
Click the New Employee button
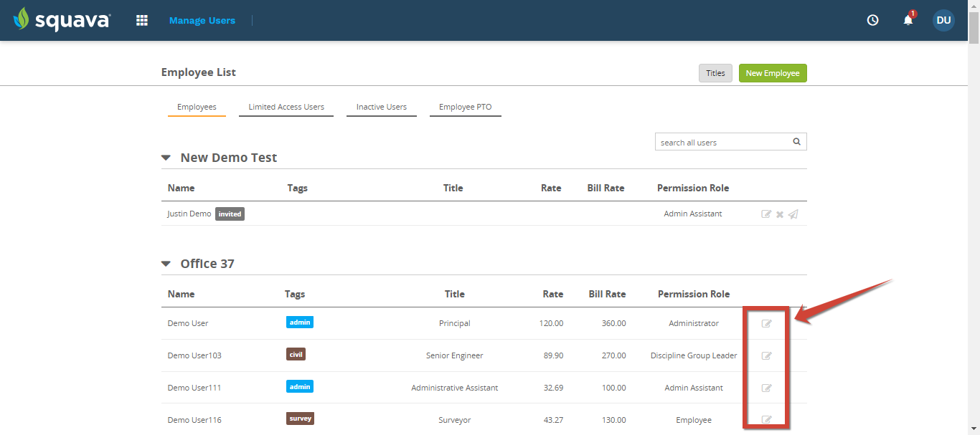[773, 73]
